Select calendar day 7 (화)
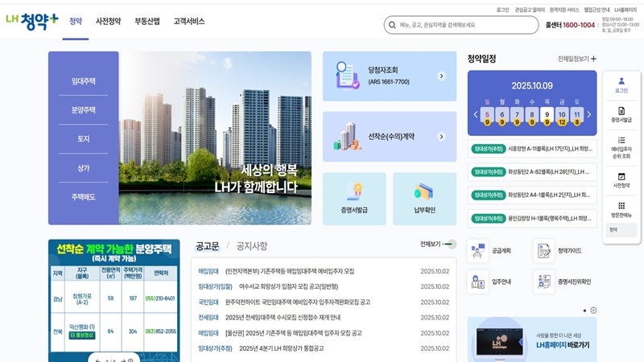The image size is (644, 362). [x=517, y=116]
